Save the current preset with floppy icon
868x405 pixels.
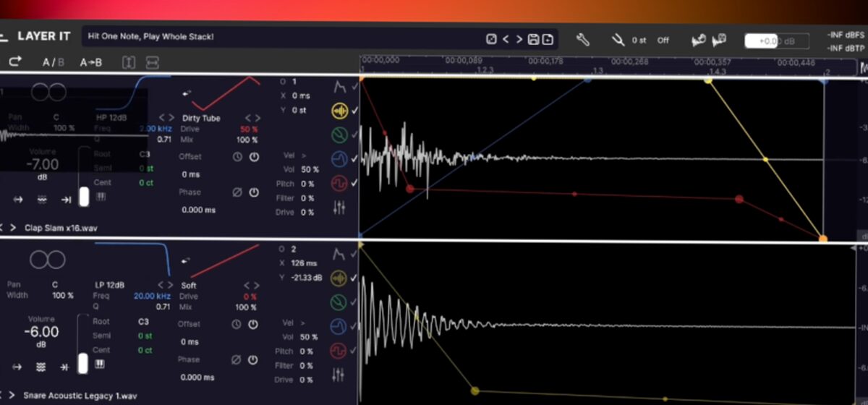click(x=534, y=40)
